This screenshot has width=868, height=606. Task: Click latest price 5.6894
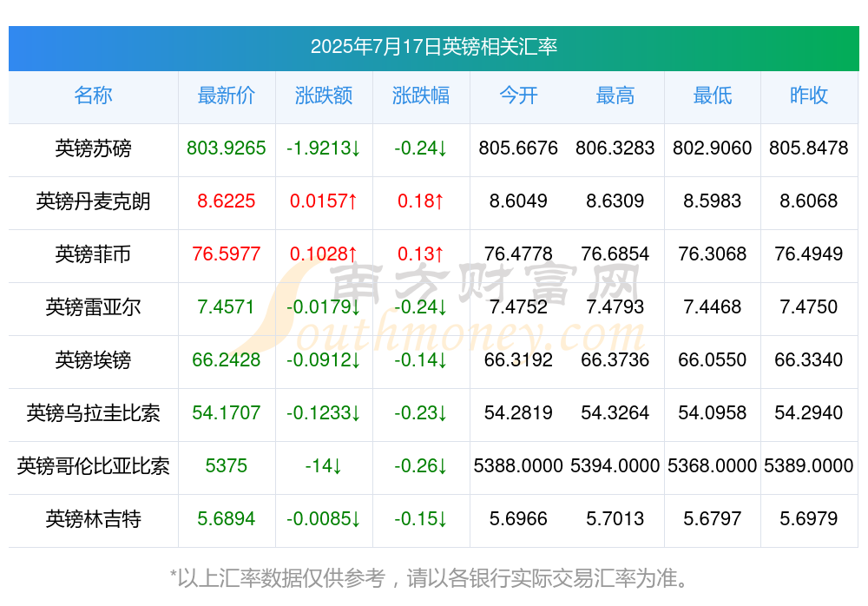(226, 519)
